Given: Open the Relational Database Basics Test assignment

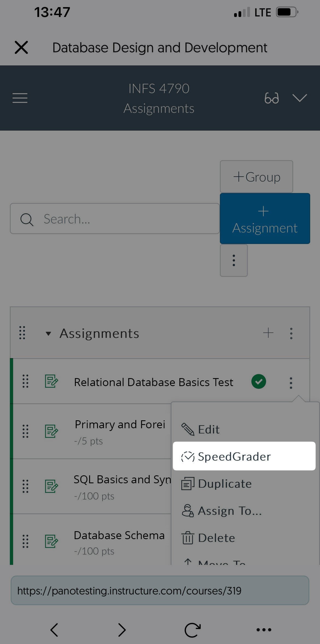Looking at the screenshot, I should click(153, 382).
